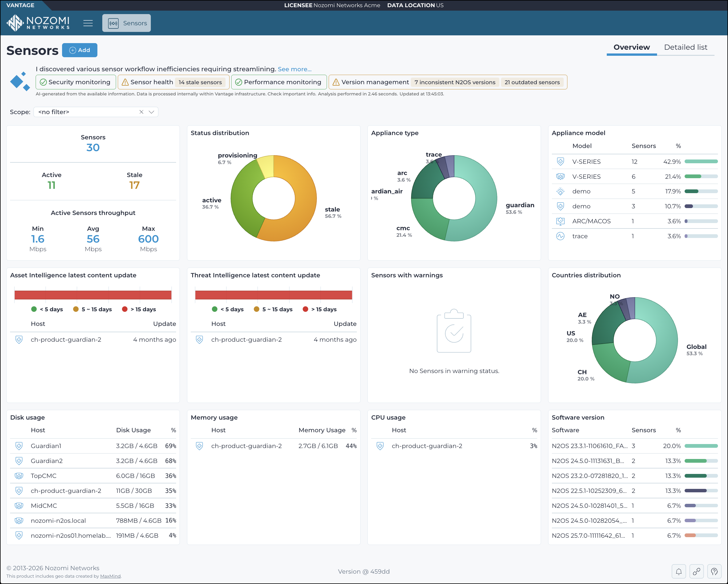Open the help question mark icon
This screenshot has height=584, width=728.
pyautogui.click(x=714, y=572)
